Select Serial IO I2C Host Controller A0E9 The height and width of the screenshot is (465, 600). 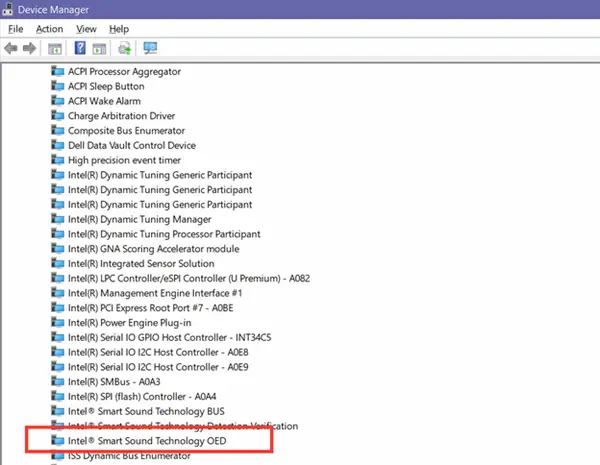pyautogui.click(x=158, y=367)
